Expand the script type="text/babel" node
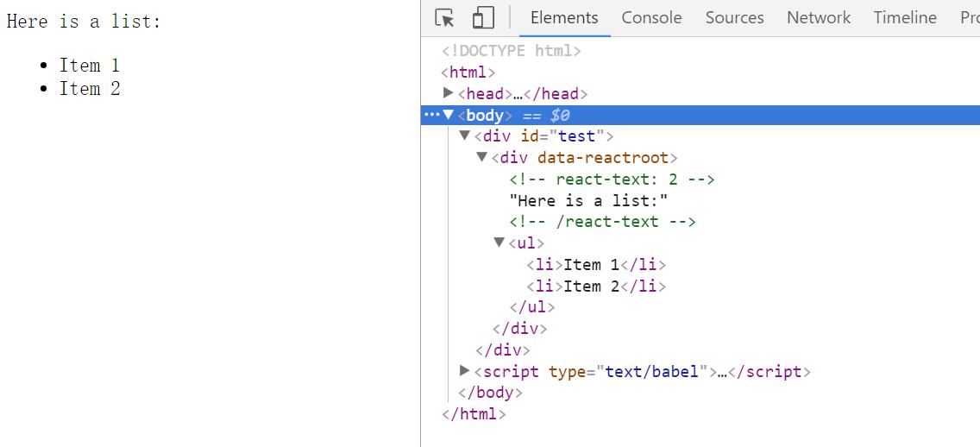The image size is (980, 447). coord(464,371)
